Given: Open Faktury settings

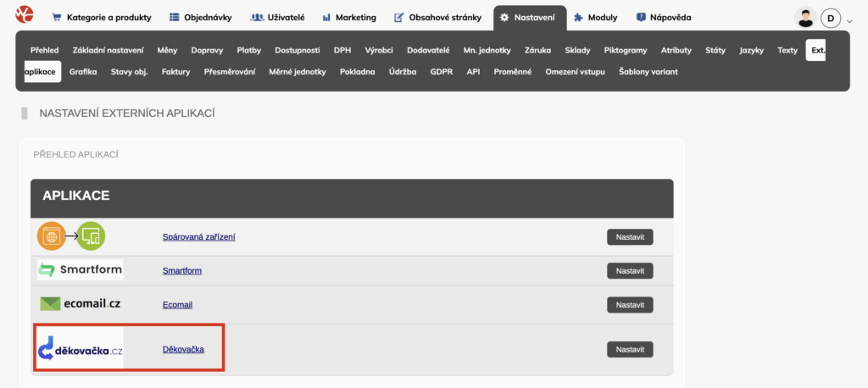Looking at the screenshot, I should [x=176, y=71].
